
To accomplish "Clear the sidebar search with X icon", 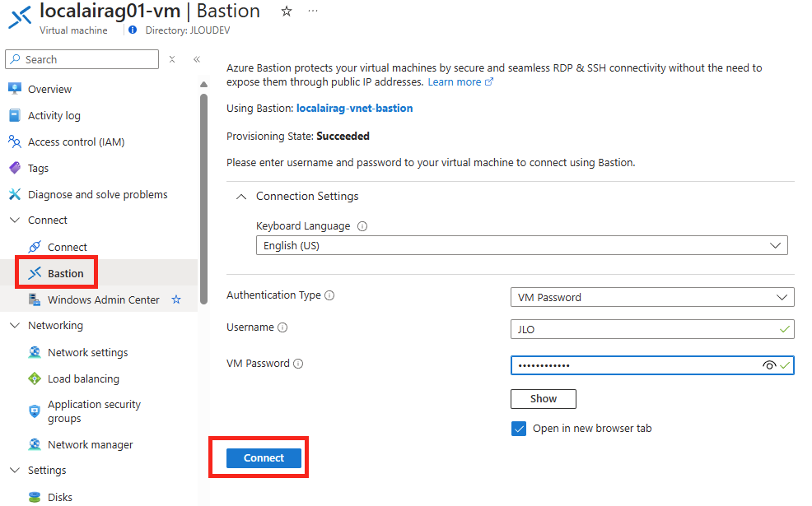I will click(x=172, y=59).
